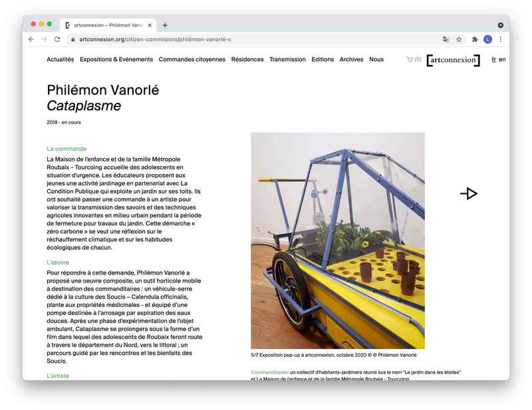Open the shopping cart icon
Viewport: 532px width, 410px height.
(410, 59)
